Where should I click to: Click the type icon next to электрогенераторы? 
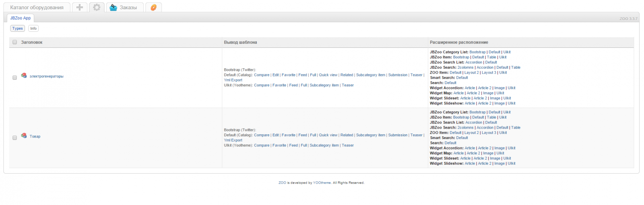click(x=24, y=75)
